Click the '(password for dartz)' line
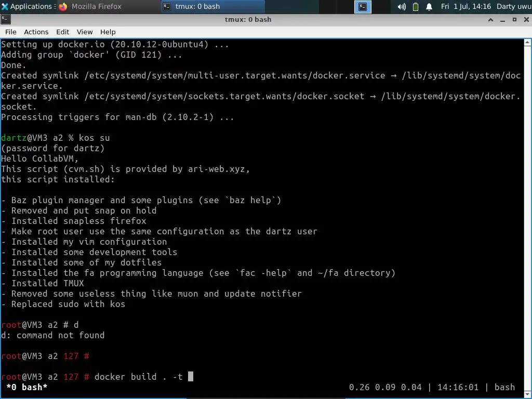Viewport: 532px width, 399px height. point(53,148)
